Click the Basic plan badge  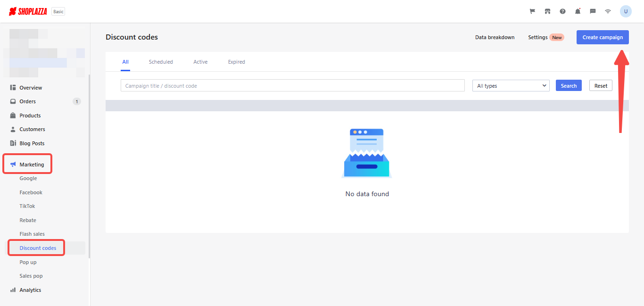(58, 11)
